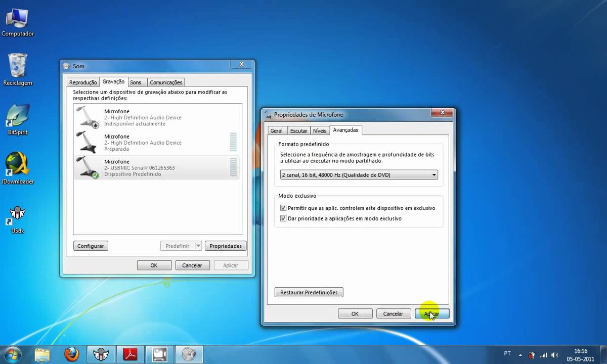Viewport: 607px width, 364px height.
Task: Open the Computador desktop icon
Action: [17, 23]
